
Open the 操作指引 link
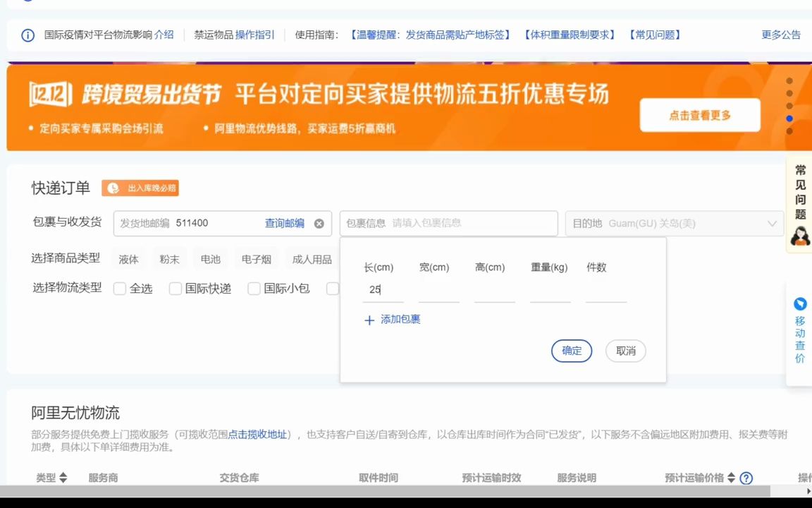pos(254,35)
